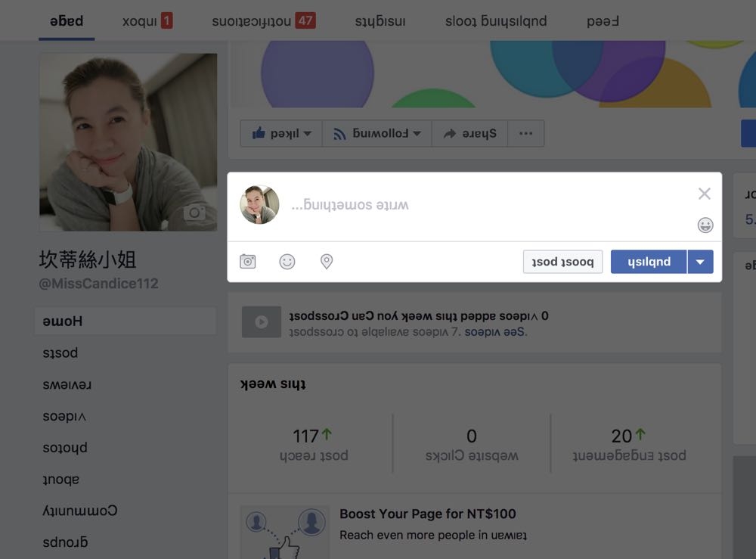Click the 117 post reach stat
Image resolution: width=756 pixels, height=559 pixels.
point(314,444)
